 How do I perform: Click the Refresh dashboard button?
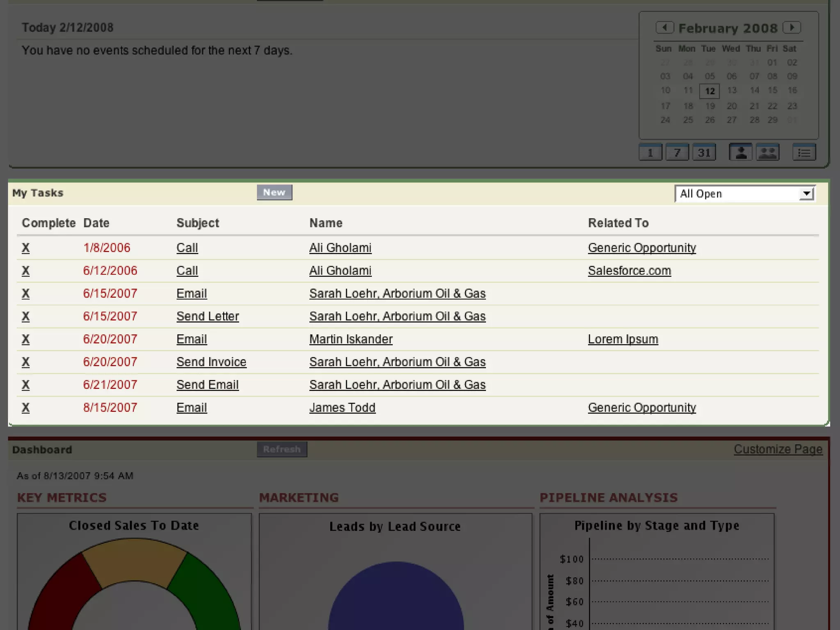coord(282,449)
